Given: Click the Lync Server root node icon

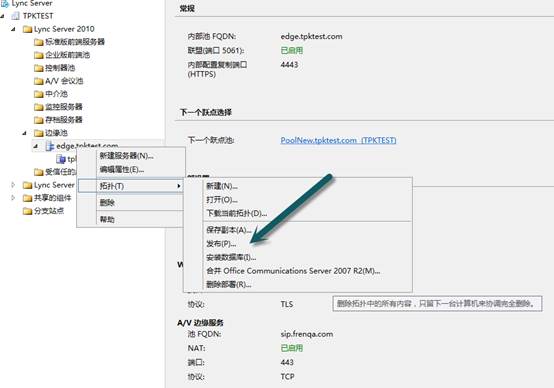Looking at the screenshot, I should (5, 4).
